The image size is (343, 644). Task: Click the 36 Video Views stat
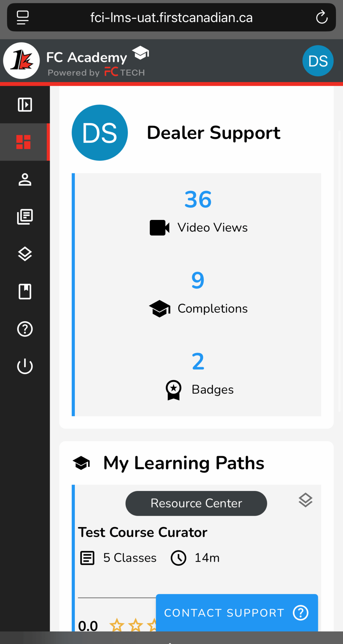pos(198,212)
